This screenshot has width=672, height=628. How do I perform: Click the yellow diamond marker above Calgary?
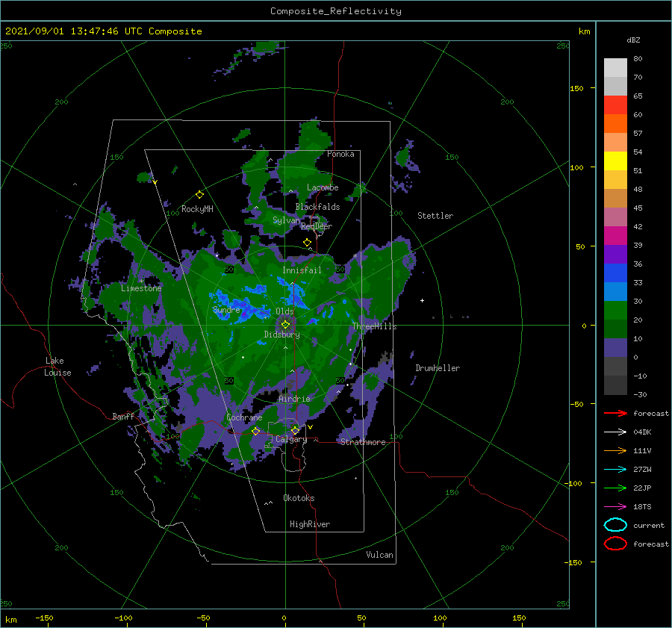(x=295, y=430)
